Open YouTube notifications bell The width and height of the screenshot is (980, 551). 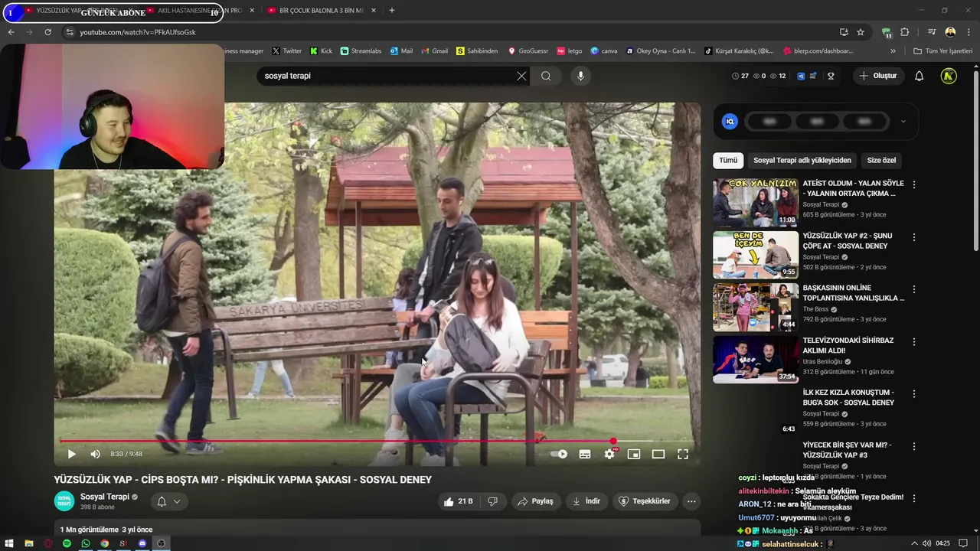coord(919,76)
